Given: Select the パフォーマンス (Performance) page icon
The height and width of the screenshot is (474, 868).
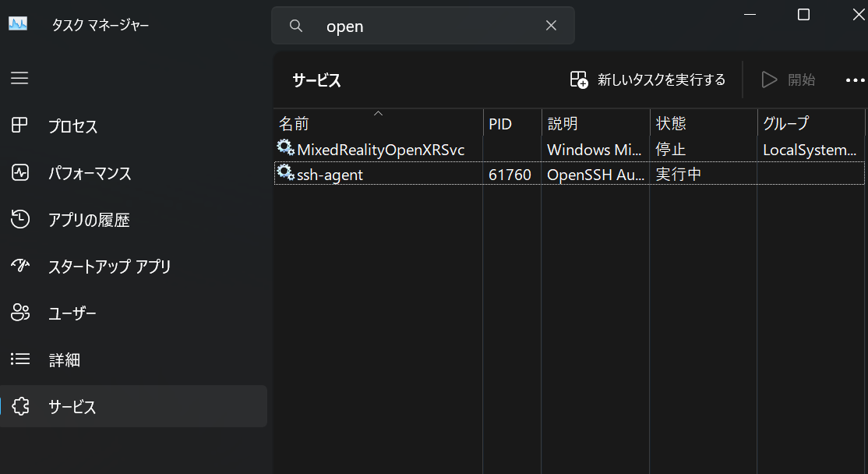Looking at the screenshot, I should [x=19, y=172].
